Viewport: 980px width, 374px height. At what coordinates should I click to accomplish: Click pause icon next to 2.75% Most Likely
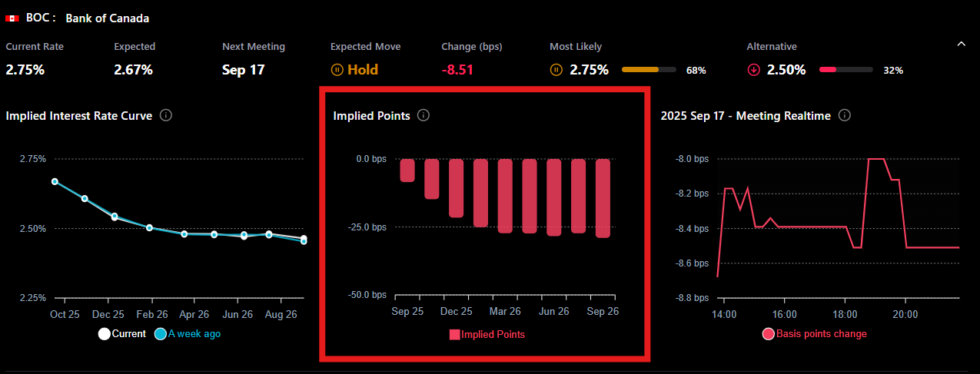556,70
